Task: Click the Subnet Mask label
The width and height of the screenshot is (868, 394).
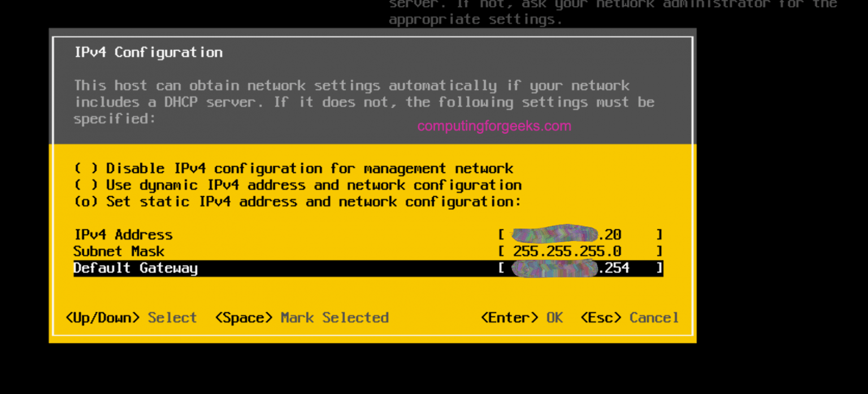Action: click(x=119, y=251)
